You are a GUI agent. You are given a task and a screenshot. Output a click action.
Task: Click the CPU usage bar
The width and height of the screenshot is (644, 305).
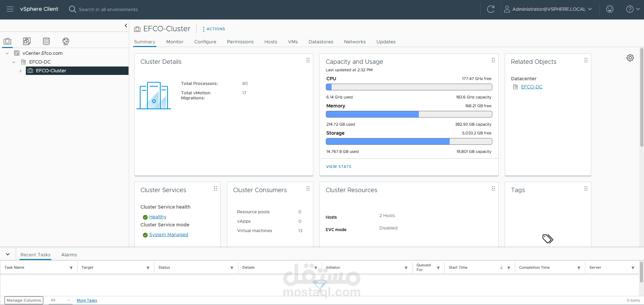[409, 87]
